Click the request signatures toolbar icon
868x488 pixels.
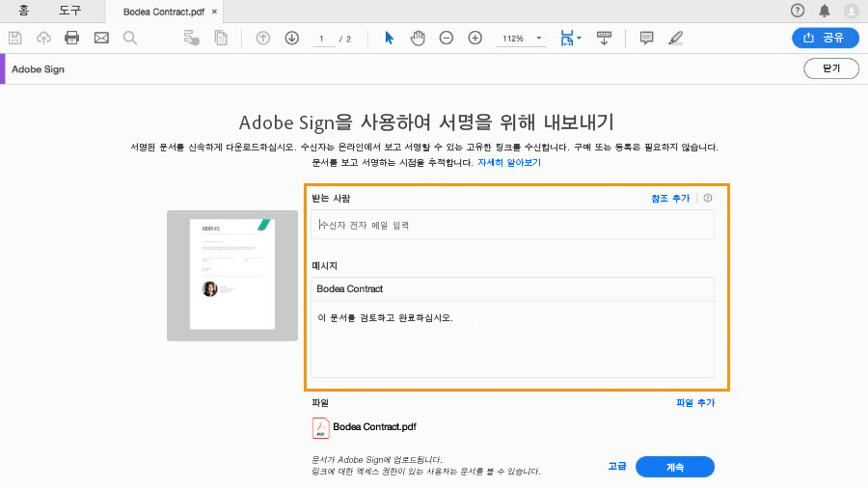[192, 38]
